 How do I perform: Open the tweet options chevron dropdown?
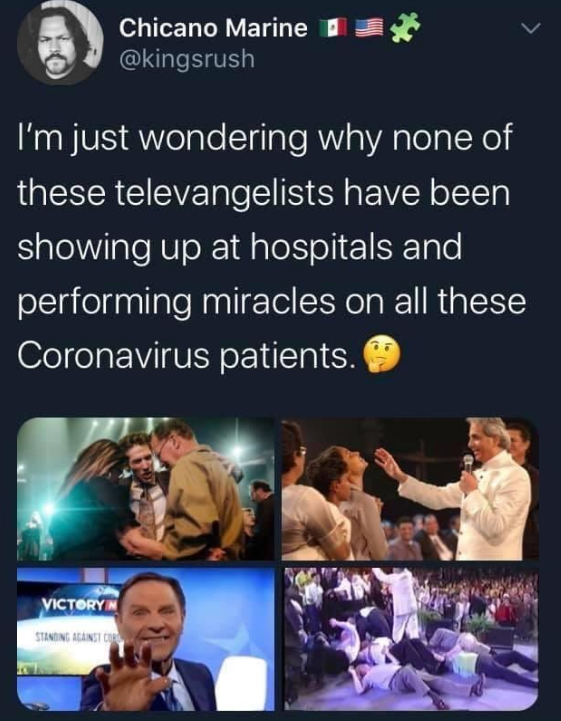tap(532, 29)
